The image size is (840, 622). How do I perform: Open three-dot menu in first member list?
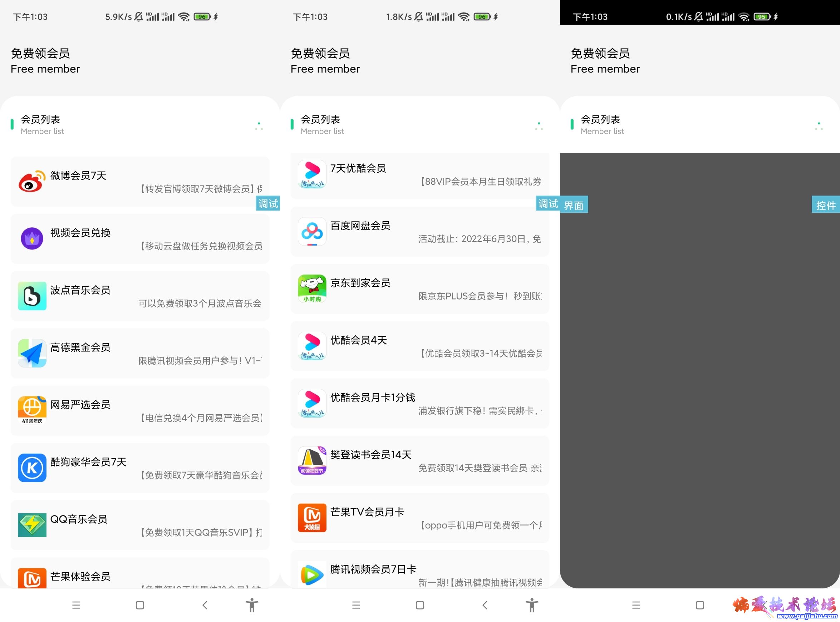[x=259, y=126]
